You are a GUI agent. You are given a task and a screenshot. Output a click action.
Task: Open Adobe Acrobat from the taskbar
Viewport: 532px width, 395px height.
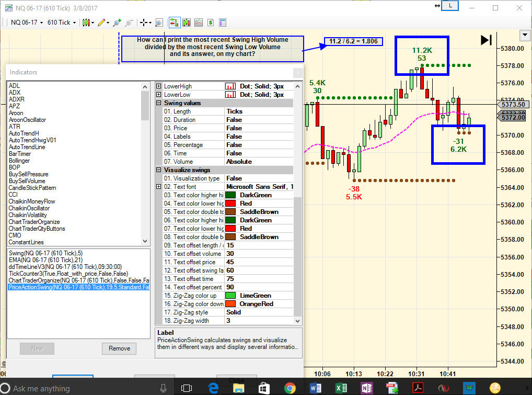click(418, 388)
